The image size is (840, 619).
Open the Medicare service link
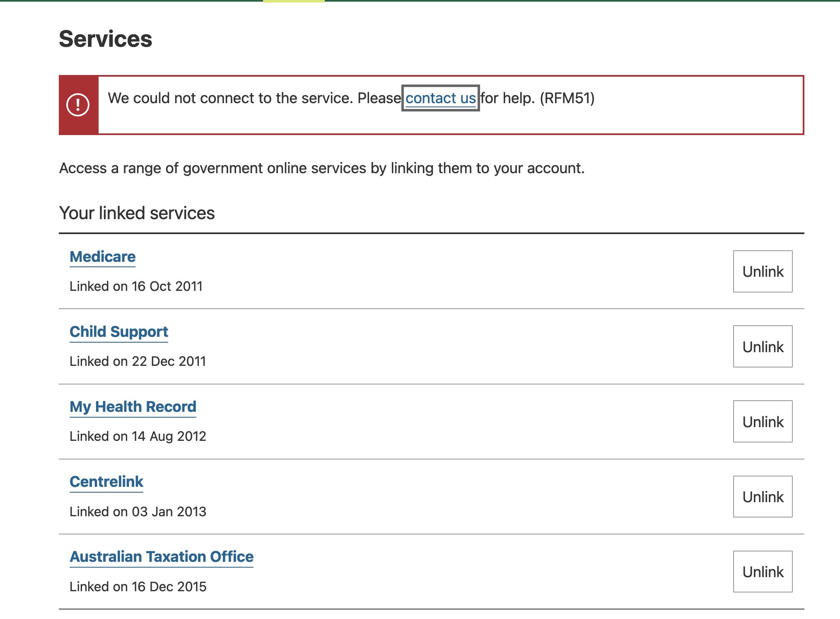click(x=102, y=257)
